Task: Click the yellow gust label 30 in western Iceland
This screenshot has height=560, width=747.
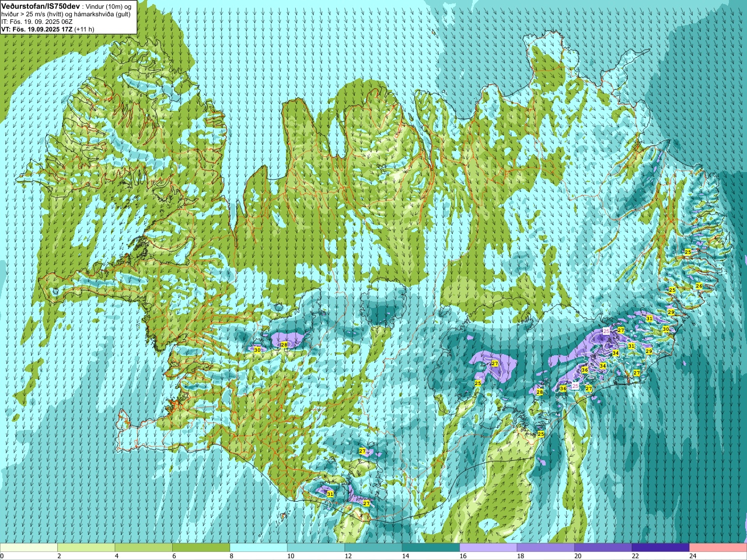Action: point(257,350)
